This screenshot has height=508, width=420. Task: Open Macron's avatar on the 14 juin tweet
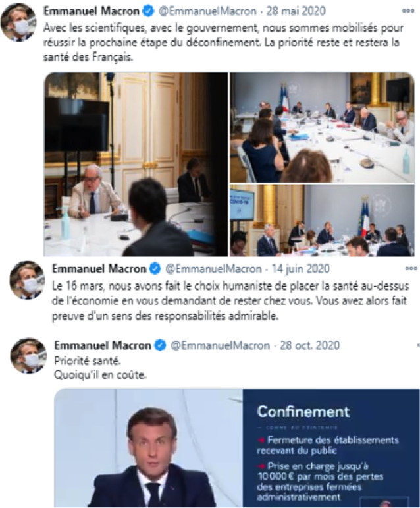(26, 281)
